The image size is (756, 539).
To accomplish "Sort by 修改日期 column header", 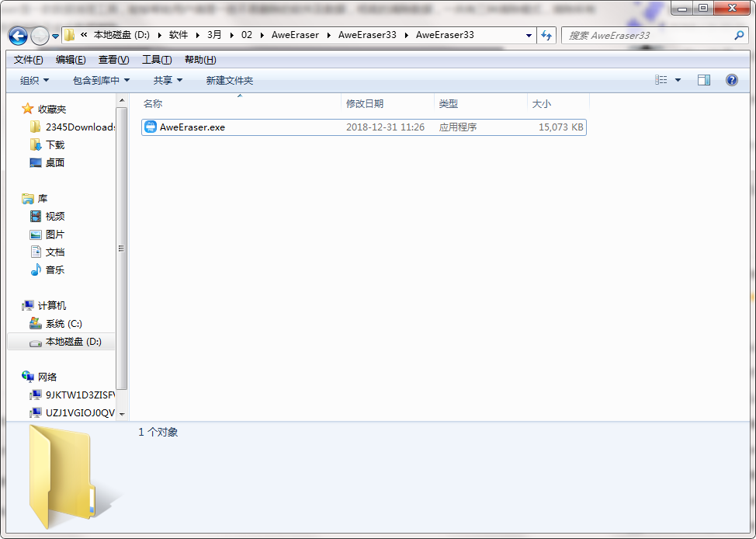I will coord(387,104).
